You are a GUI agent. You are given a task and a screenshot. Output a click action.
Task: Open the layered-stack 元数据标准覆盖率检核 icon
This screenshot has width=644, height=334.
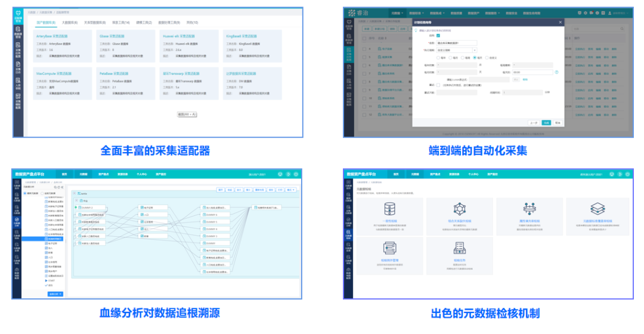[x=598, y=209]
